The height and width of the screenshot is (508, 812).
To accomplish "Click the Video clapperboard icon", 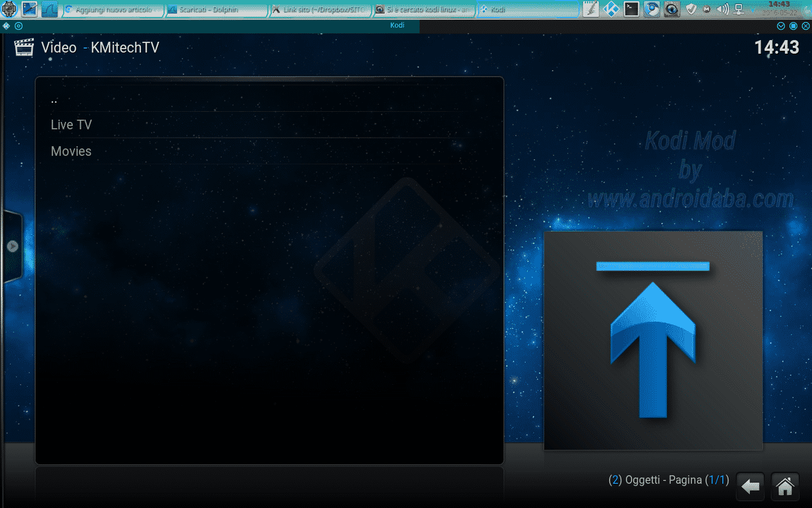I will point(24,47).
